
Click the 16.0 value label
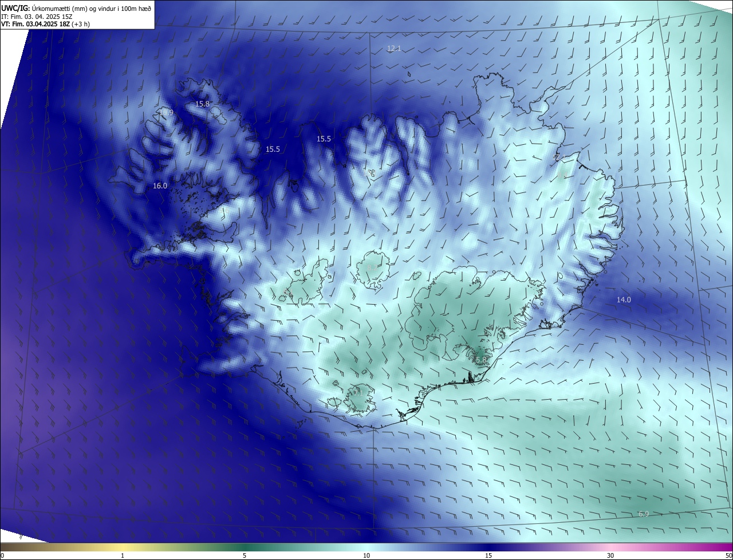(x=160, y=186)
